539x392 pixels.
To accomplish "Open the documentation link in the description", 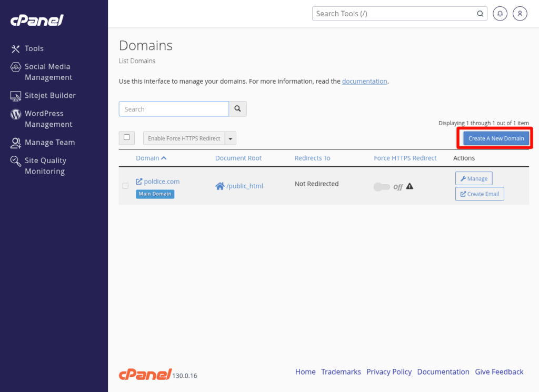I will (364, 82).
